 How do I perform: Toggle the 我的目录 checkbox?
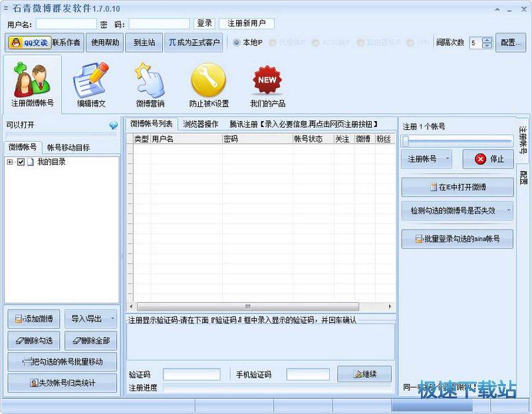(21, 162)
